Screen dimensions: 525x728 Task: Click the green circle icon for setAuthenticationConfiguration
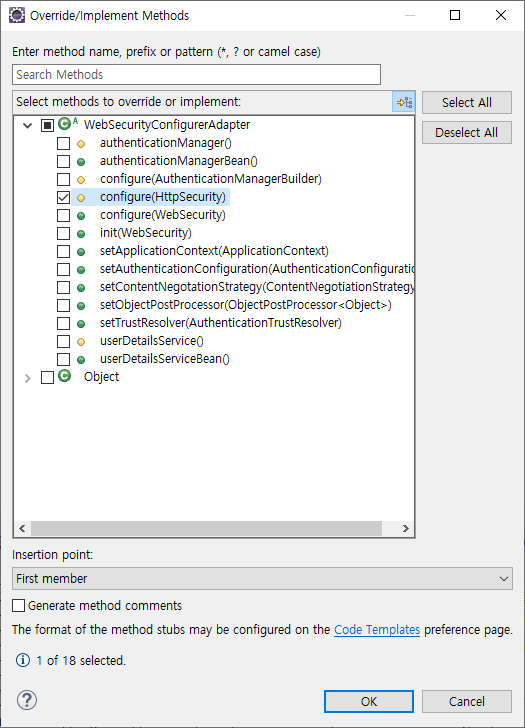(x=81, y=270)
